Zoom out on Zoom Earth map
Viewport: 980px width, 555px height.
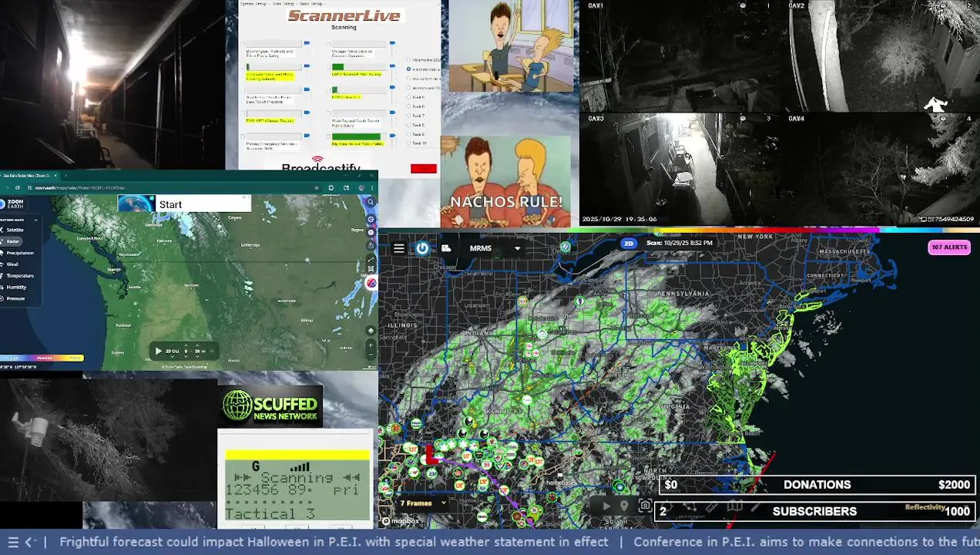point(371,355)
